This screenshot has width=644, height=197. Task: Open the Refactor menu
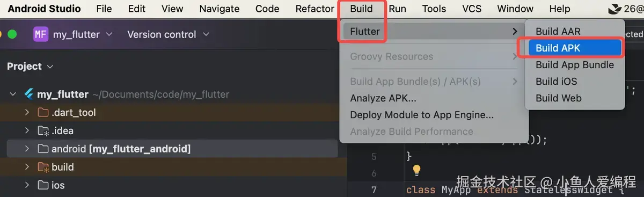(x=315, y=9)
